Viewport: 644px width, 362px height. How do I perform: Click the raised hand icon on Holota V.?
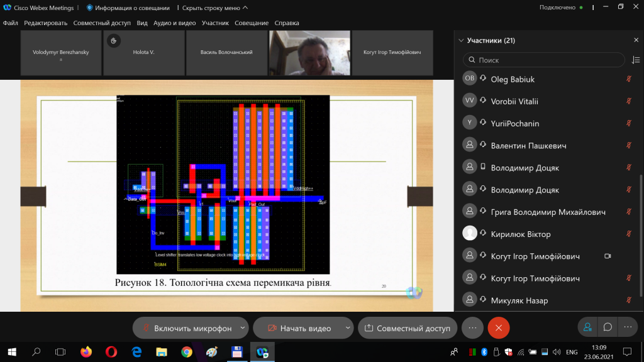(x=114, y=41)
